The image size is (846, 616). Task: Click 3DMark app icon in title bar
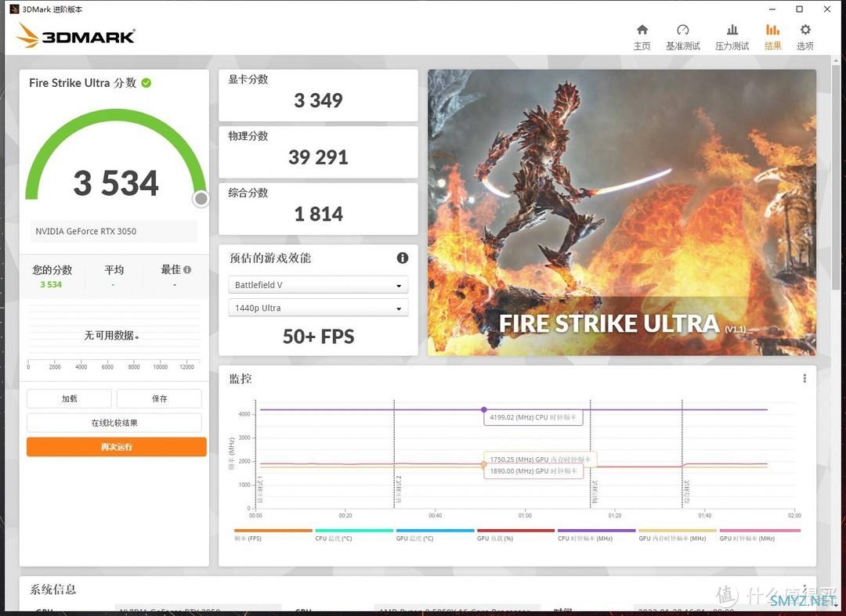tap(15, 9)
